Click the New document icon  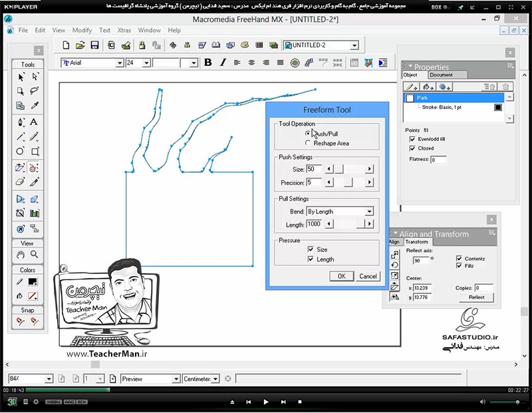click(x=66, y=45)
